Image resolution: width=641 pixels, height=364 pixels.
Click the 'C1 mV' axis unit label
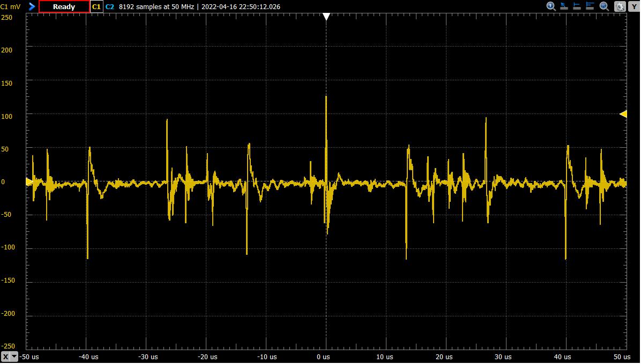click(x=11, y=6)
